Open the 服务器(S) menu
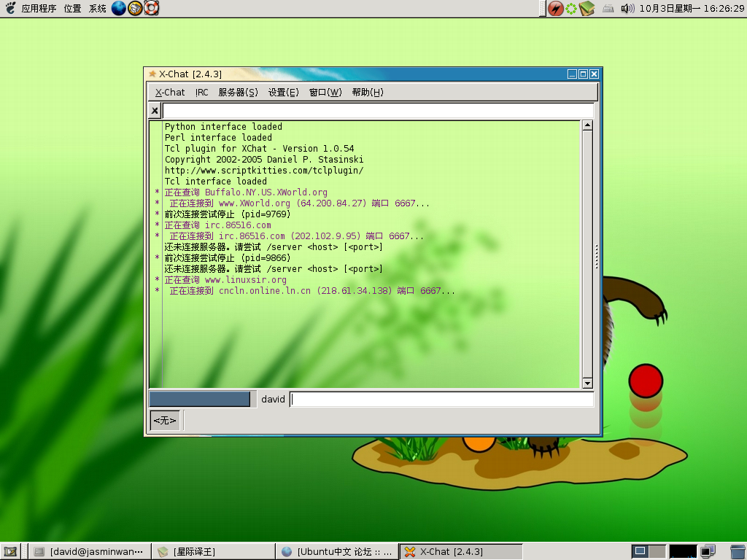Screen dimensions: 747x560 coord(238,93)
